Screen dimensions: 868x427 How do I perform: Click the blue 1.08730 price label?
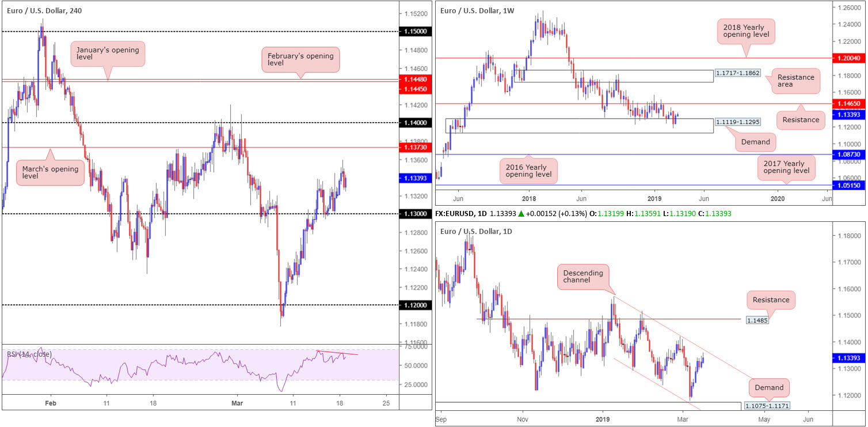[848, 155]
